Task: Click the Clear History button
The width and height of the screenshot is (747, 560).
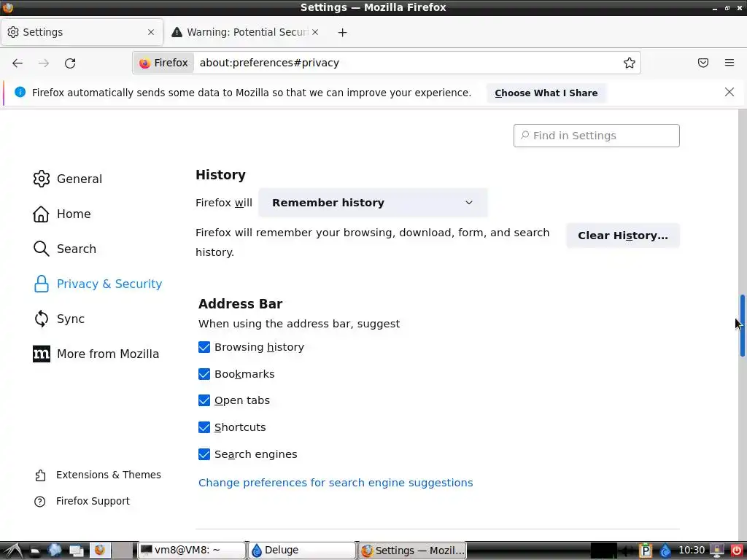Action: pyautogui.click(x=623, y=236)
